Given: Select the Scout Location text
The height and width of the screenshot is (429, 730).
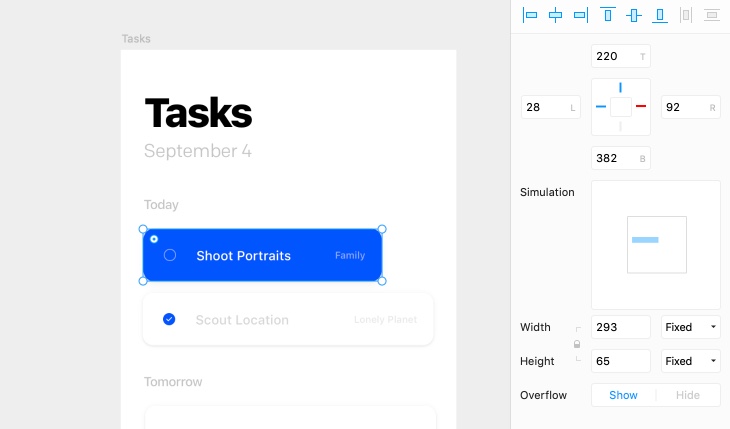Looking at the screenshot, I should [242, 320].
